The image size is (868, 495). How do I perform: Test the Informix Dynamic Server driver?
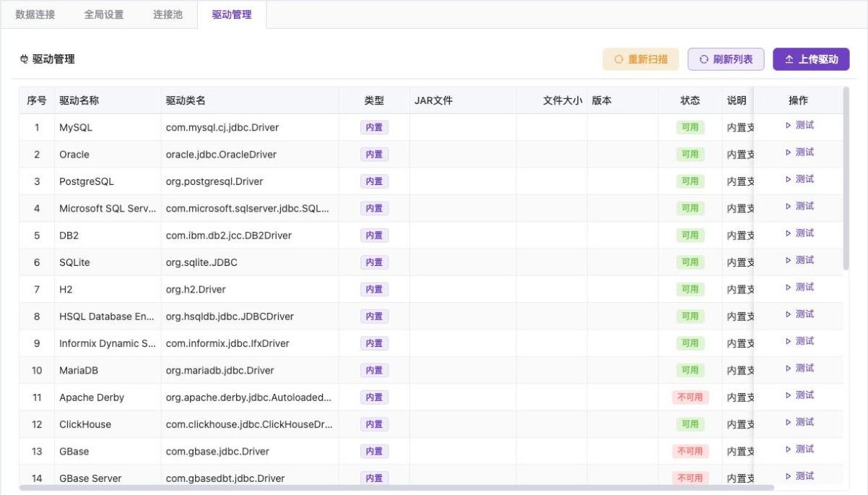[x=799, y=341]
